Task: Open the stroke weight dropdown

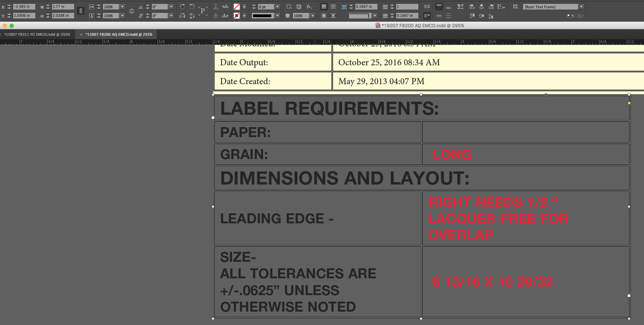Action: click(277, 7)
